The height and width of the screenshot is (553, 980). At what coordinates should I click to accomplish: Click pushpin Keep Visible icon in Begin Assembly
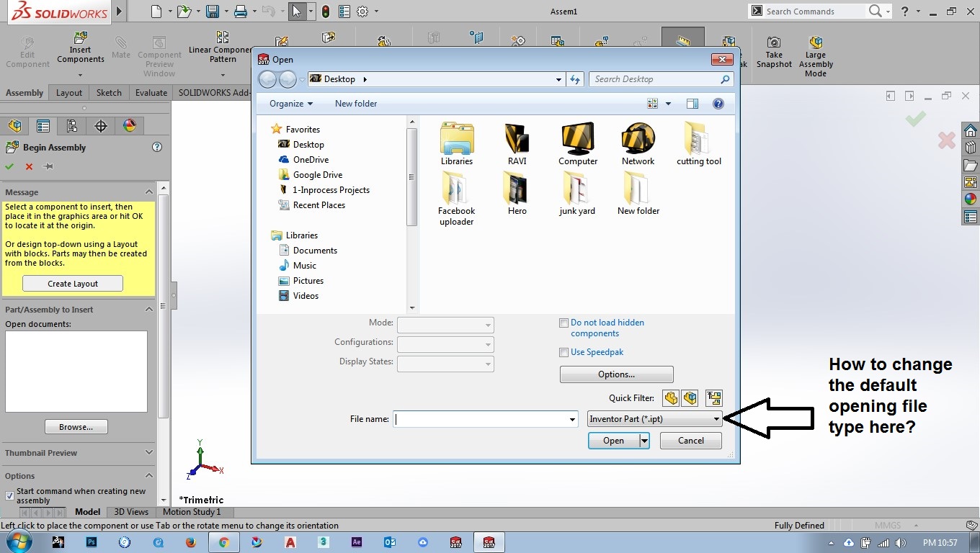pyautogui.click(x=48, y=166)
